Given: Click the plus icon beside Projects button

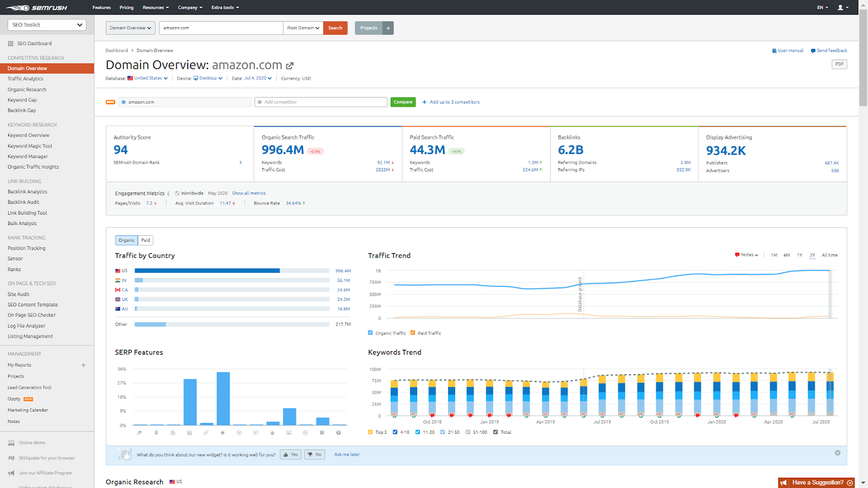Looking at the screenshot, I should 388,28.
